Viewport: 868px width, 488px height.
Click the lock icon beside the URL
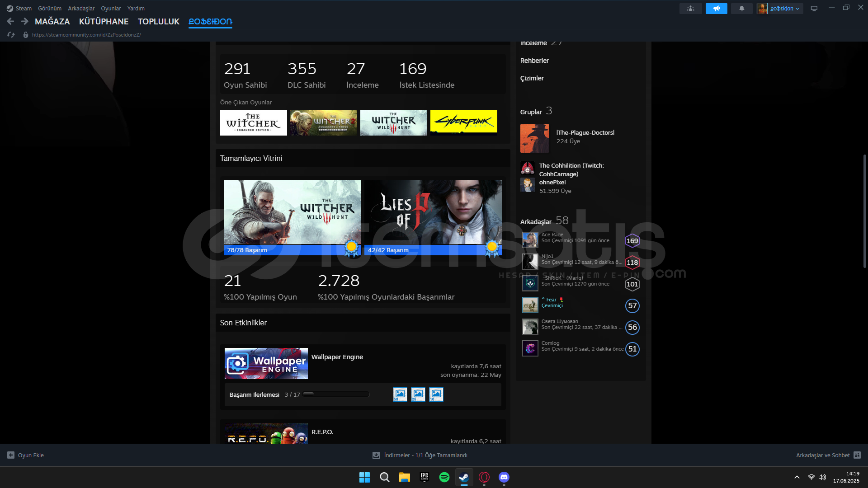click(26, 35)
